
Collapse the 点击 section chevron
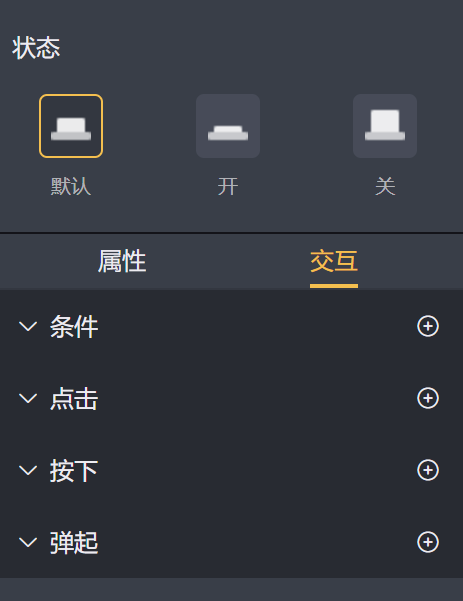[x=28, y=398]
